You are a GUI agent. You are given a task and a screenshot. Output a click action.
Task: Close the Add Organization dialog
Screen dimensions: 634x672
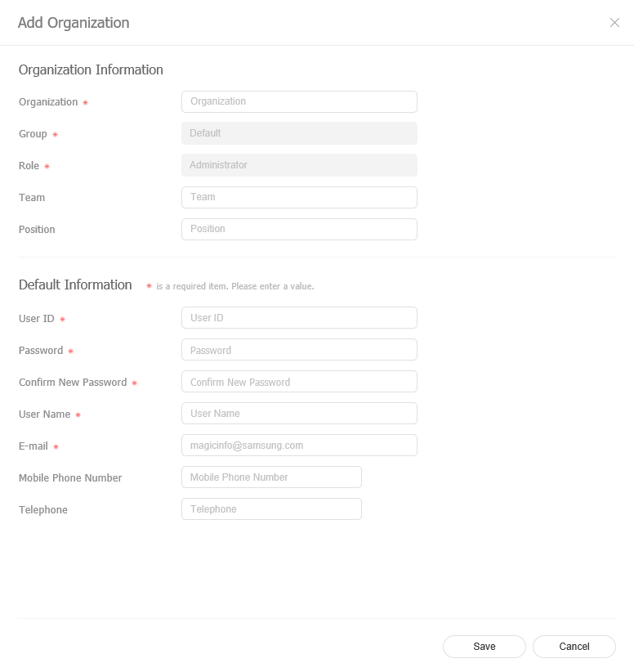(614, 23)
